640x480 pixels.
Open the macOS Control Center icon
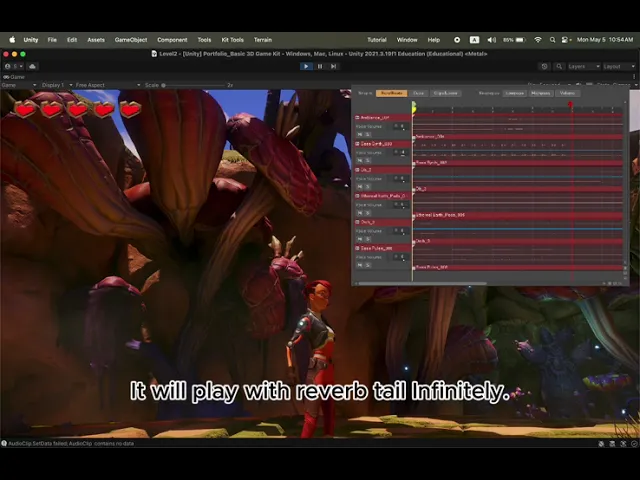(x=566, y=40)
